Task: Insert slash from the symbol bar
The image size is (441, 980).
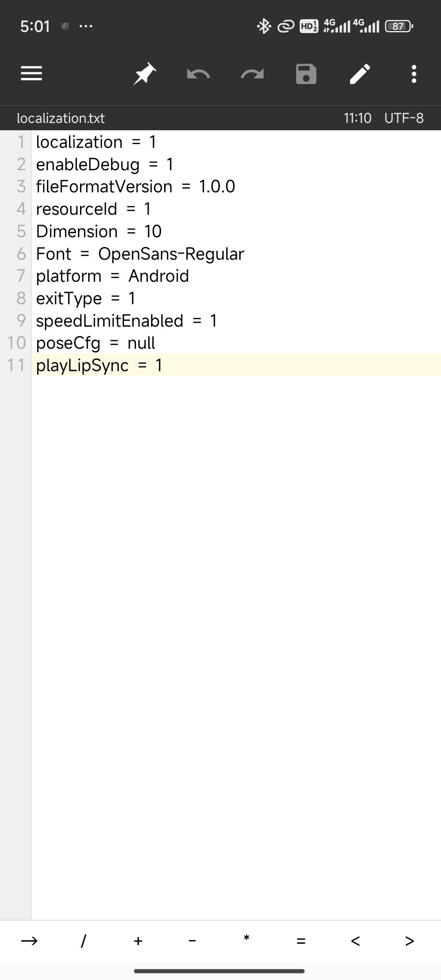Action: tap(84, 941)
